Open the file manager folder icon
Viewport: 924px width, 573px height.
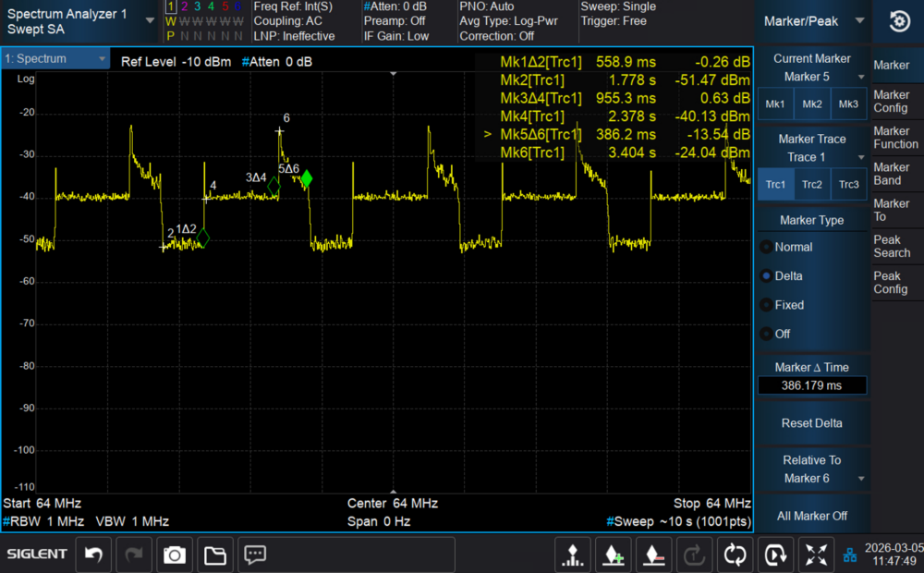214,555
